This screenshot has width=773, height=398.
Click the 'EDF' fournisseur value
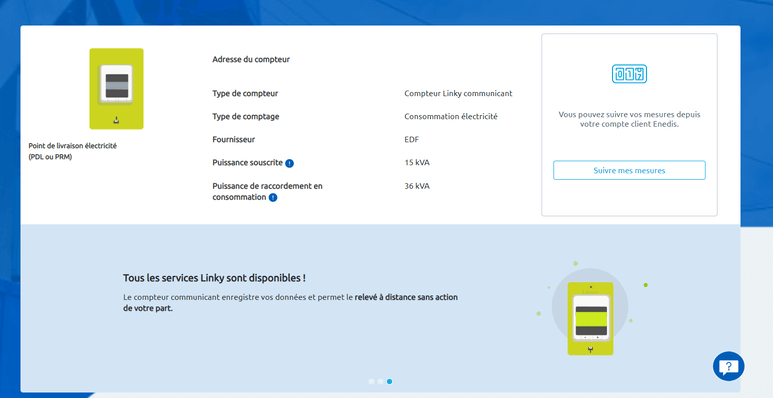click(412, 140)
